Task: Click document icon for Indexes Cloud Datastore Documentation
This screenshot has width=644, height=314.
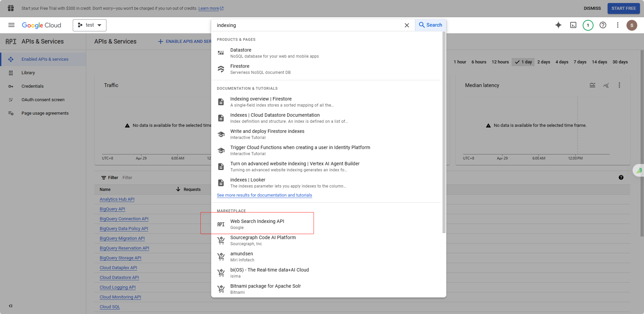Action: pos(221,118)
